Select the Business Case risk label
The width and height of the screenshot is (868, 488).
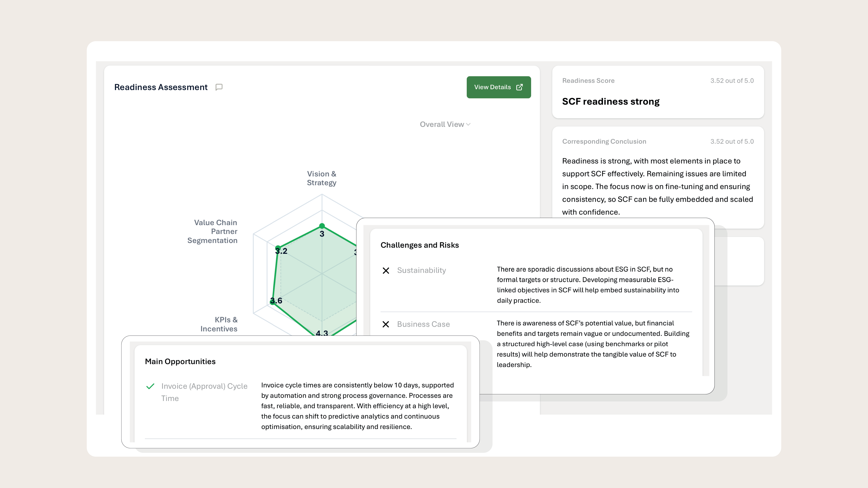tap(423, 324)
